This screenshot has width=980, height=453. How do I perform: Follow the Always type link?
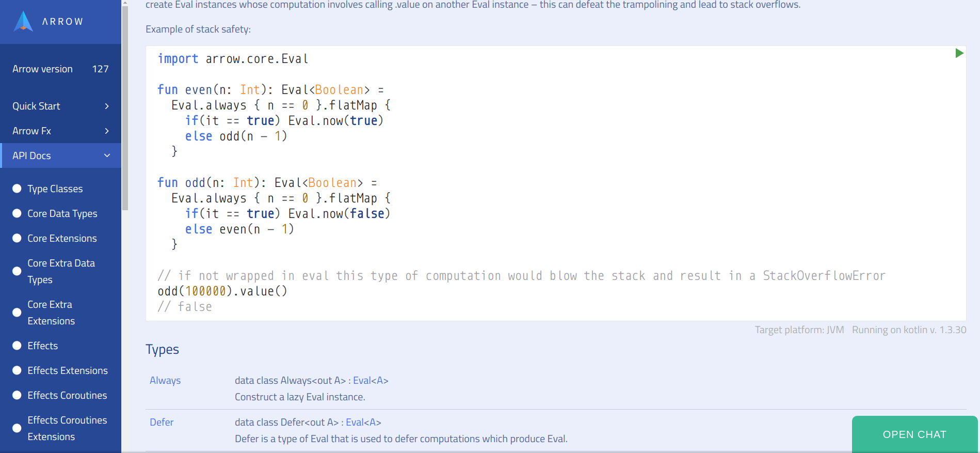165,380
